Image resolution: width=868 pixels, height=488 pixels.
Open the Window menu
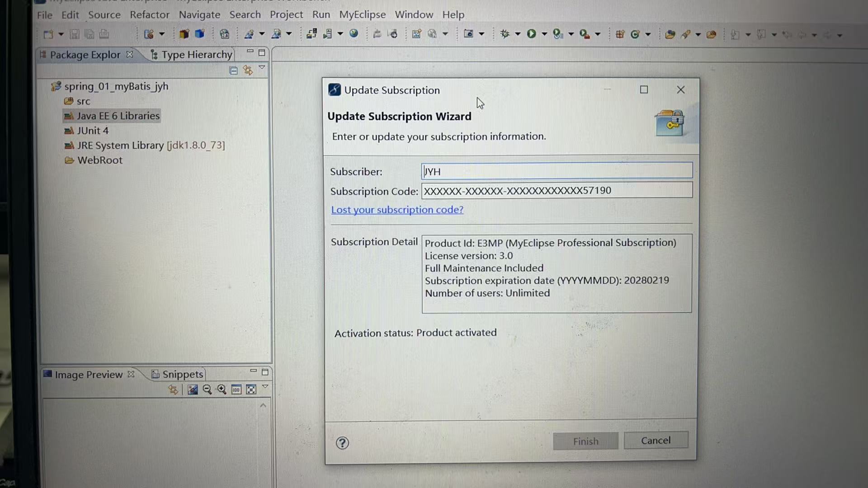[414, 15]
